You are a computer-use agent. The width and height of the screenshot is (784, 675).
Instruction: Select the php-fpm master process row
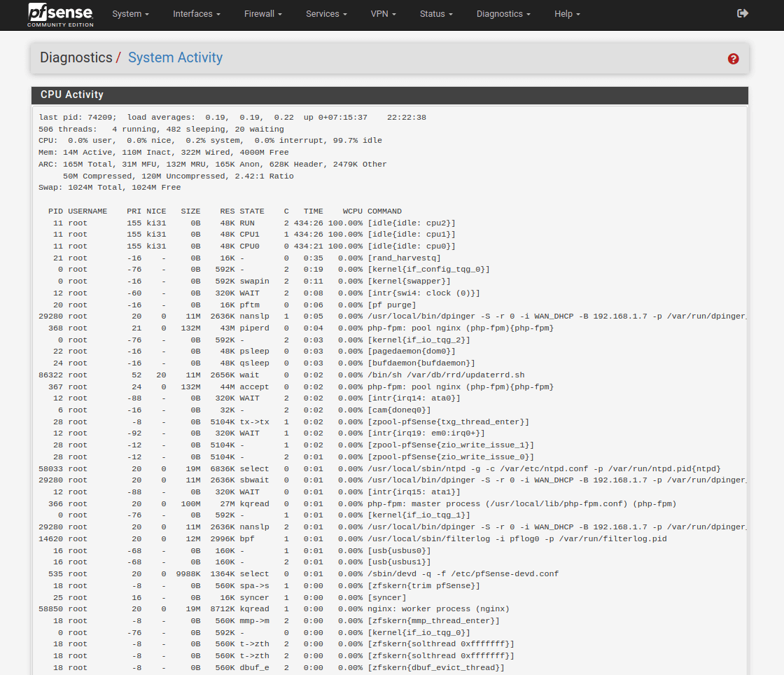[357, 503]
